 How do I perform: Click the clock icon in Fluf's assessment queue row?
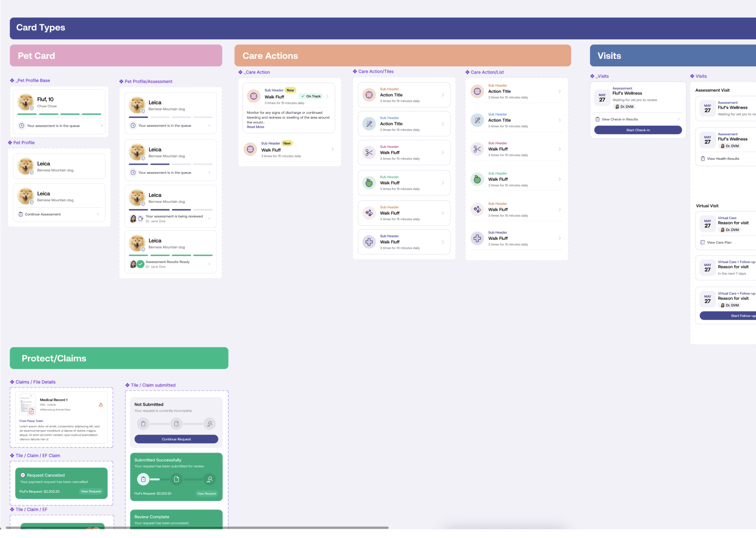point(22,126)
